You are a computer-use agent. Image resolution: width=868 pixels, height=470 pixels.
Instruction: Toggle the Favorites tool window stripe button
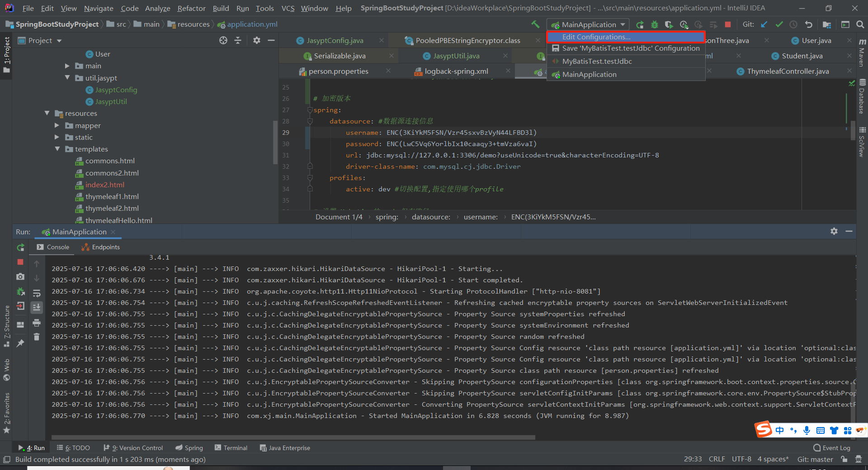click(6, 413)
